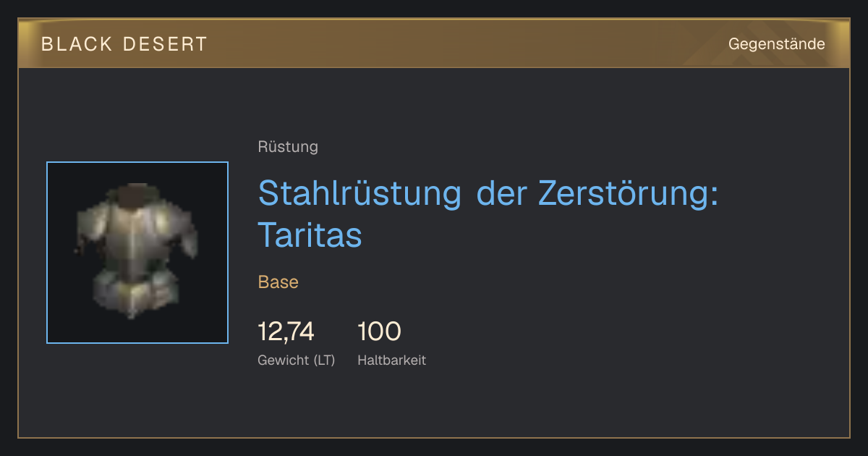
Task: Click the word Stahlrüstung in the item name
Action: point(359,193)
